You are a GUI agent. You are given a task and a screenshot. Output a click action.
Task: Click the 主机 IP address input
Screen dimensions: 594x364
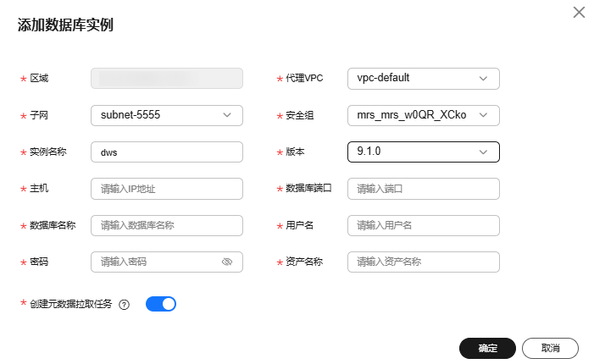[167, 189]
